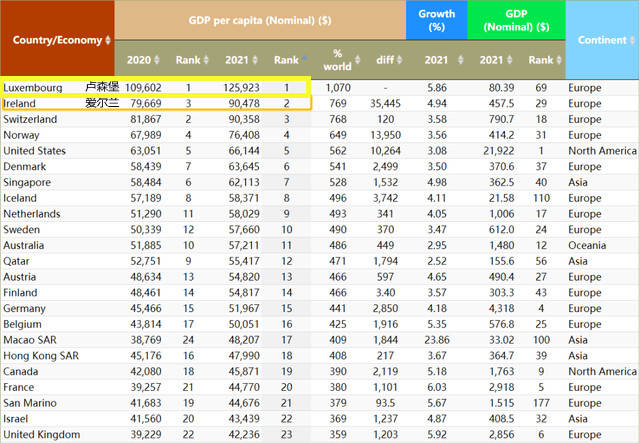Sort by 2020 GDP per capita column
The image size is (640, 443).
[x=140, y=59]
